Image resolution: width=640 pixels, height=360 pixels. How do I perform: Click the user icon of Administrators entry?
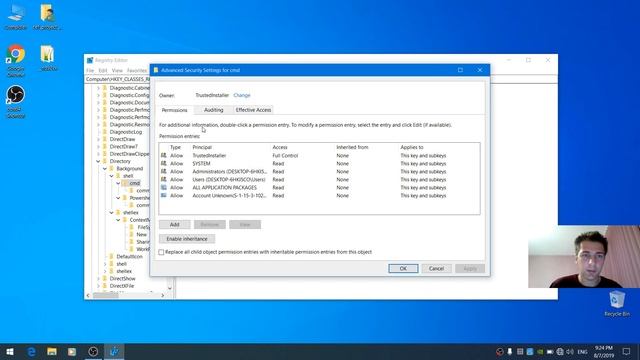point(164,171)
